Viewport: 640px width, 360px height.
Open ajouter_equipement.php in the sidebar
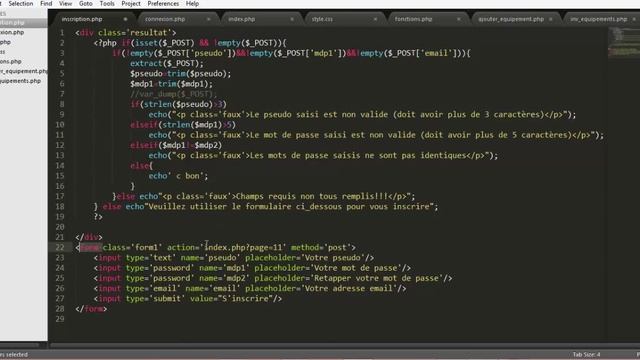(x=24, y=71)
